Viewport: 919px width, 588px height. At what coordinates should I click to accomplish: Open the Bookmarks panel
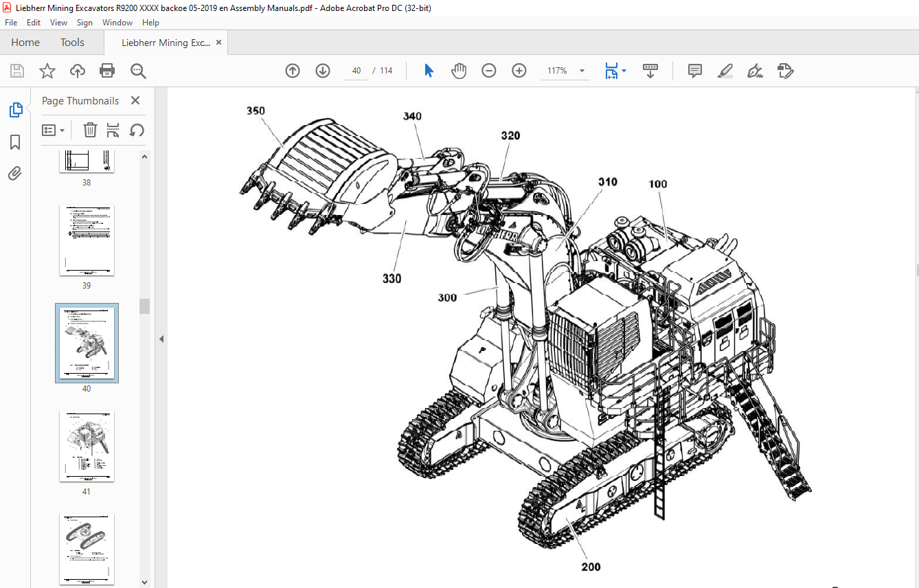pyautogui.click(x=15, y=142)
